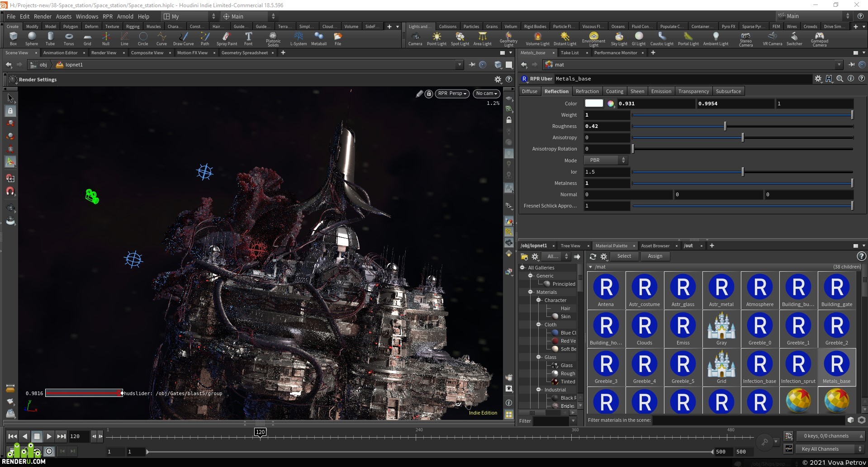Collapse the Cloth gallery tree item
This screenshot has height=467, width=868.
(539, 325)
